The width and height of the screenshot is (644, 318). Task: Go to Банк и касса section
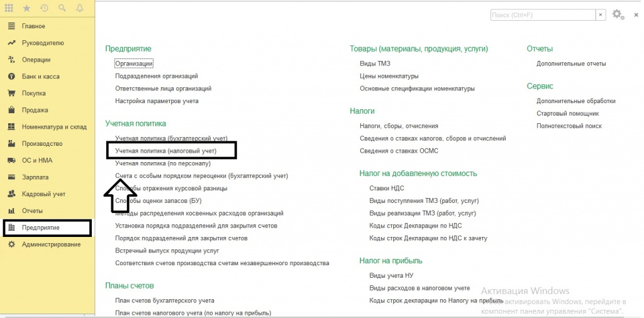point(41,77)
